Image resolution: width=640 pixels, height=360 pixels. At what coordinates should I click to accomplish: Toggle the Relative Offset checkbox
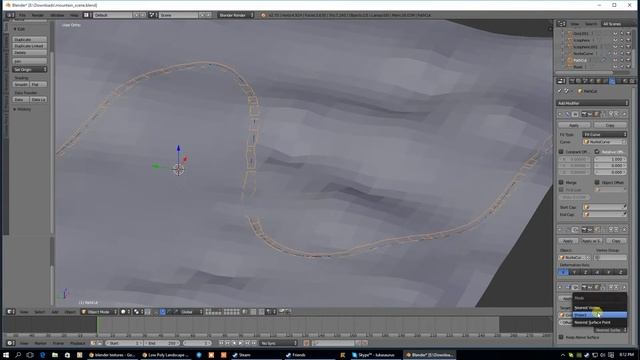[x=597, y=152]
